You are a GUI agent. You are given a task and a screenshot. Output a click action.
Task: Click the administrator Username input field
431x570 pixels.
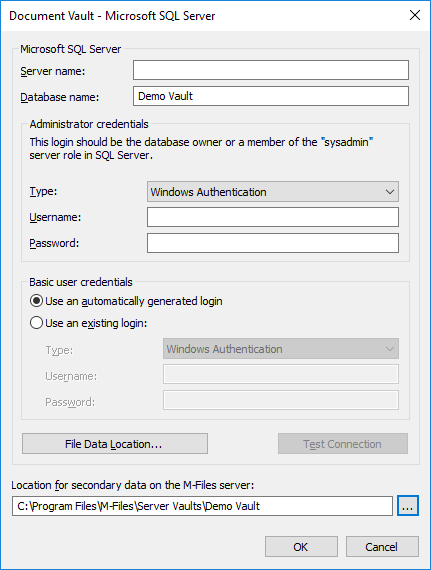pos(273,217)
